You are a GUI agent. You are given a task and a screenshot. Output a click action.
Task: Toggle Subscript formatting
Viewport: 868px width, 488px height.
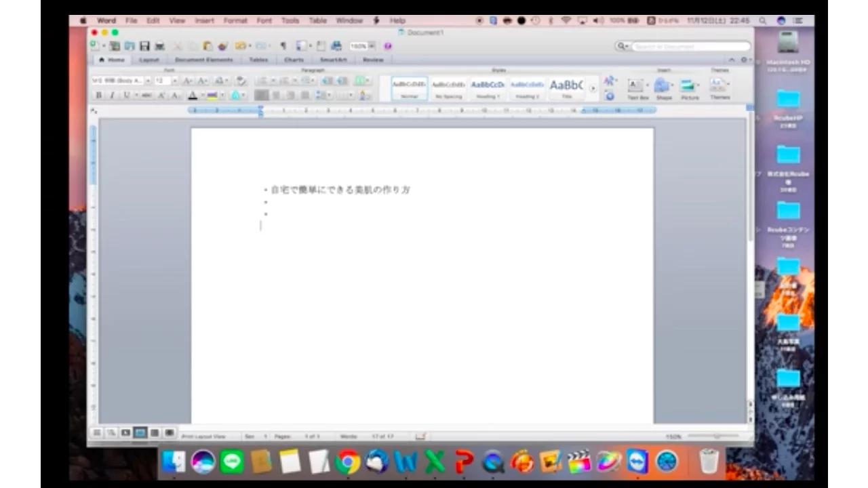tap(175, 96)
